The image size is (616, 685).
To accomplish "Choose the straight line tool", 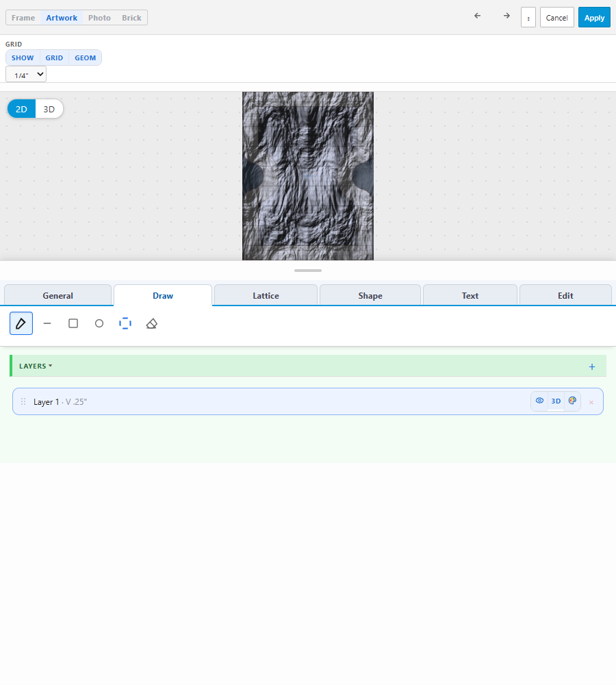I will tap(47, 323).
